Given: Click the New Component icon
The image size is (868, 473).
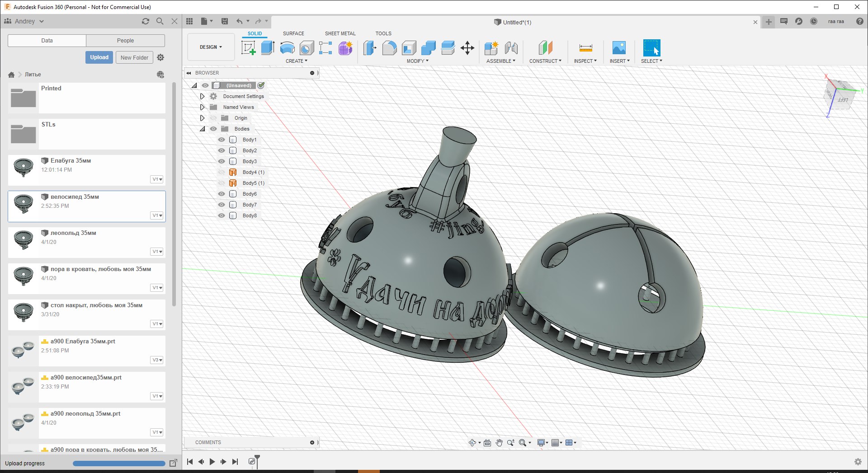Looking at the screenshot, I should click(x=491, y=48).
